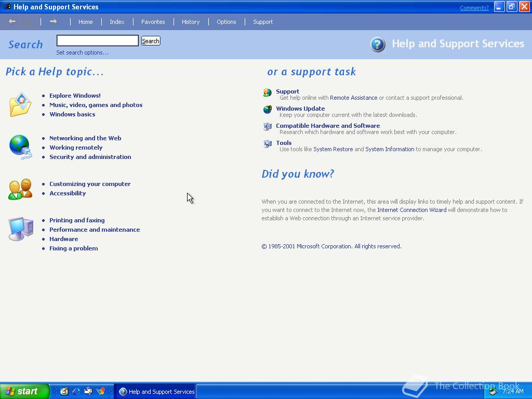Click the folder icon beside Explore Windows
Screen dimensions: 532x399
(x=20, y=104)
